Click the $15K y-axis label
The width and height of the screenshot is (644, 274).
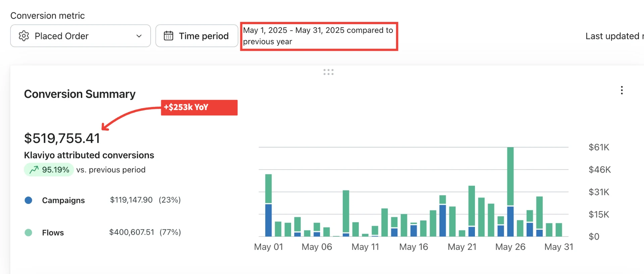tap(599, 214)
